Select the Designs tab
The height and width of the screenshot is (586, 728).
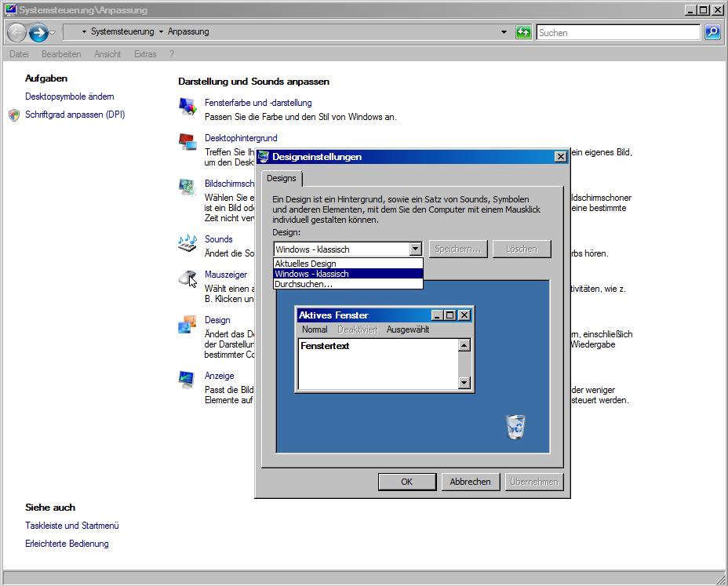[282, 178]
